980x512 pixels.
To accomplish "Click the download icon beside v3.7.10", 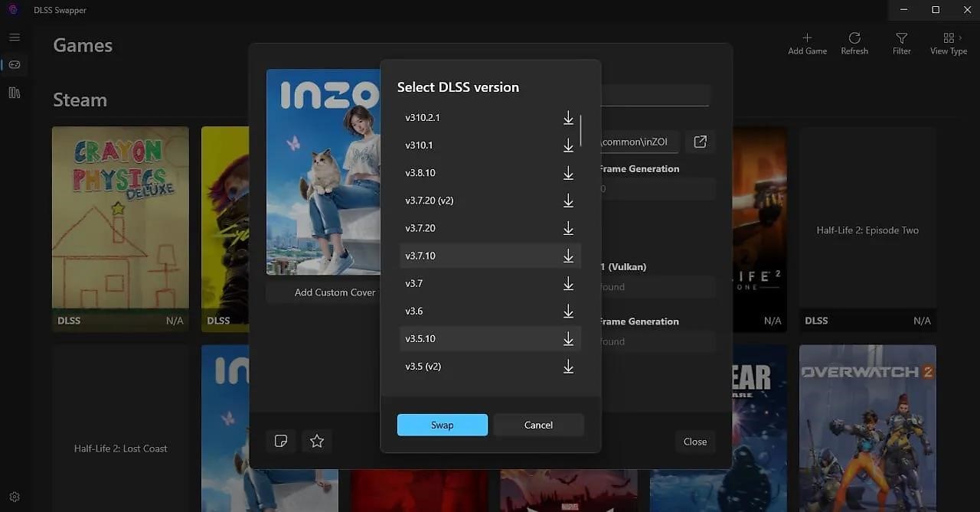I will tap(568, 256).
